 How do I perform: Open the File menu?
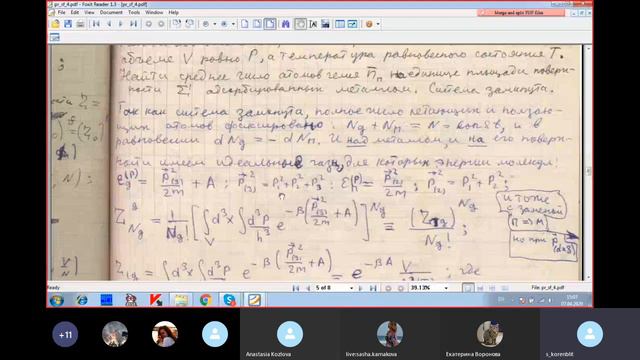click(x=62, y=13)
